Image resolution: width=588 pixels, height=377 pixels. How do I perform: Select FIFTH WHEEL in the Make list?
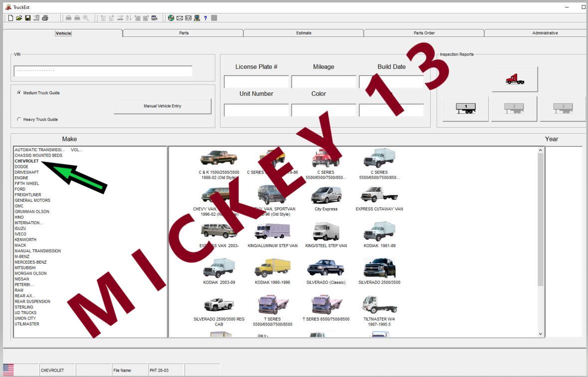pos(26,184)
